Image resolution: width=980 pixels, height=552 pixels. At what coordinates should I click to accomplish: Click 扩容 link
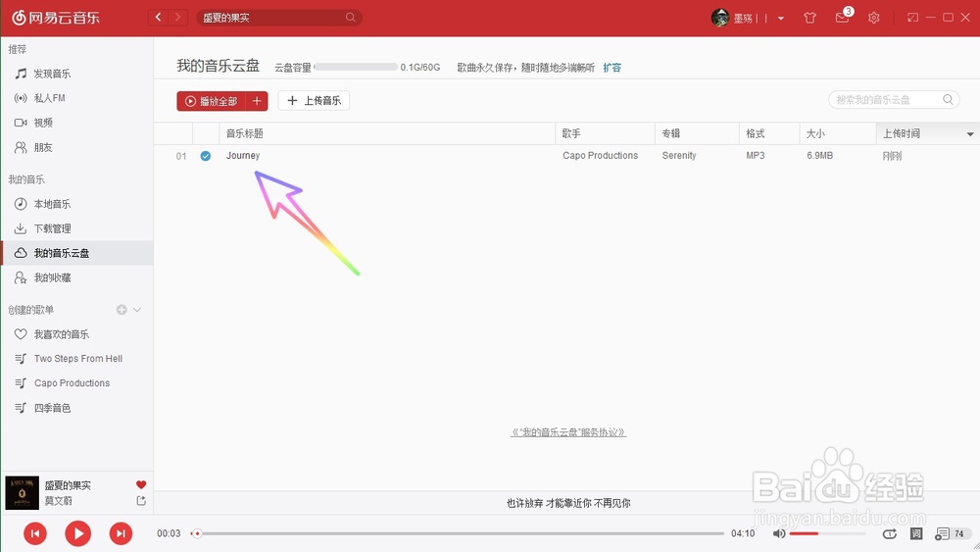612,68
